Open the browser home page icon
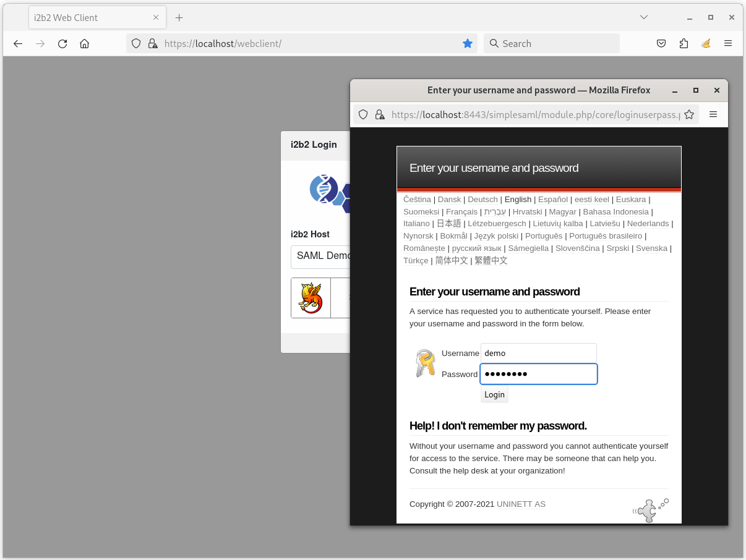This screenshot has height=560, width=746. [x=85, y=43]
